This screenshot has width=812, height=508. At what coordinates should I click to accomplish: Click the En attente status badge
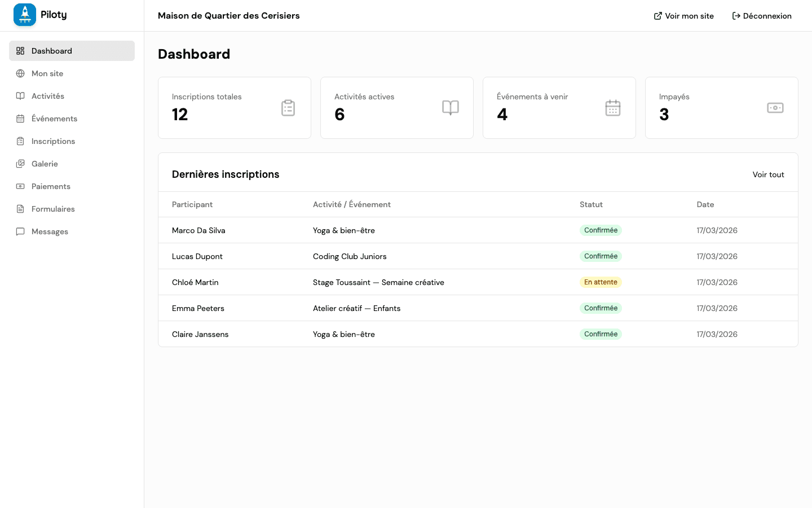pos(601,282)
